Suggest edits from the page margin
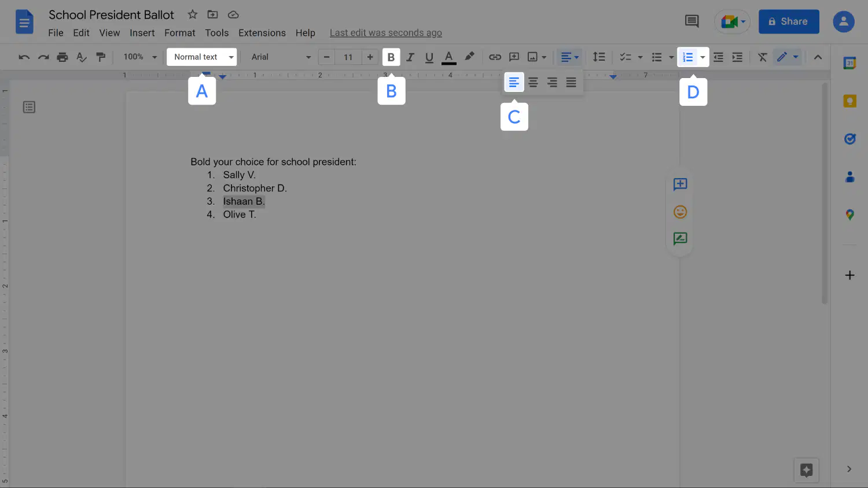The image size is (868, 488). tap(680, 238)
